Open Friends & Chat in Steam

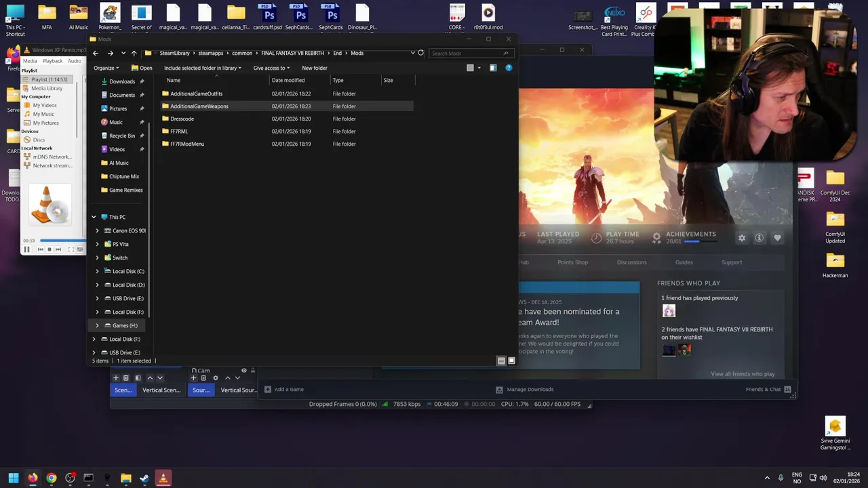click(x=768, y=389)
